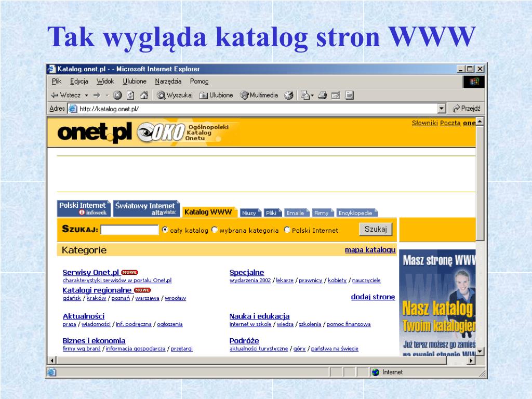Click the Szukaj search button
Viewport: 532px width, 399px height.
376,229
